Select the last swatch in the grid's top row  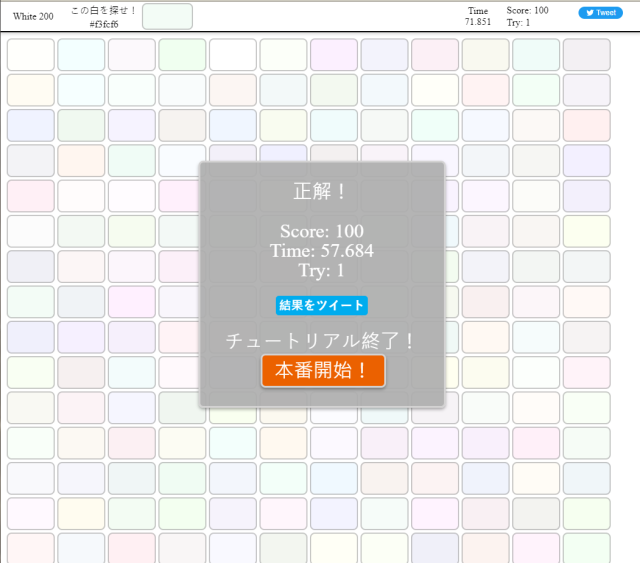tap(586, 55)
